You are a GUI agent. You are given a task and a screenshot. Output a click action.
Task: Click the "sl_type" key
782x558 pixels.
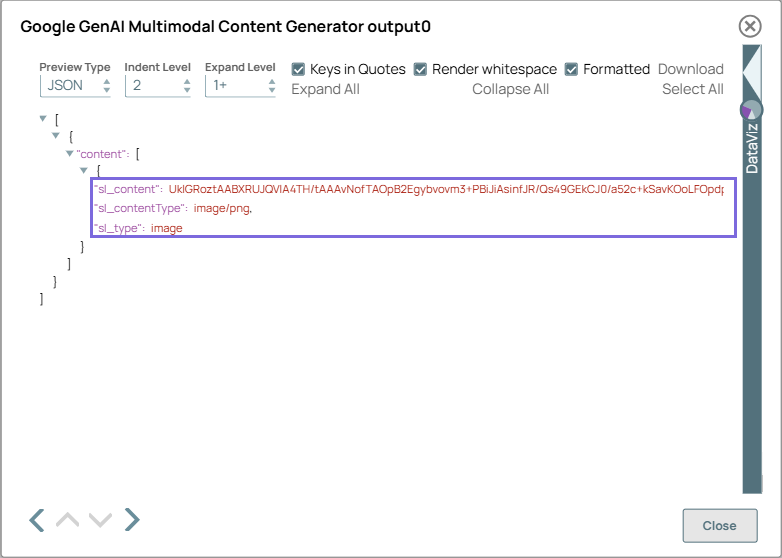tap(120, 228)
